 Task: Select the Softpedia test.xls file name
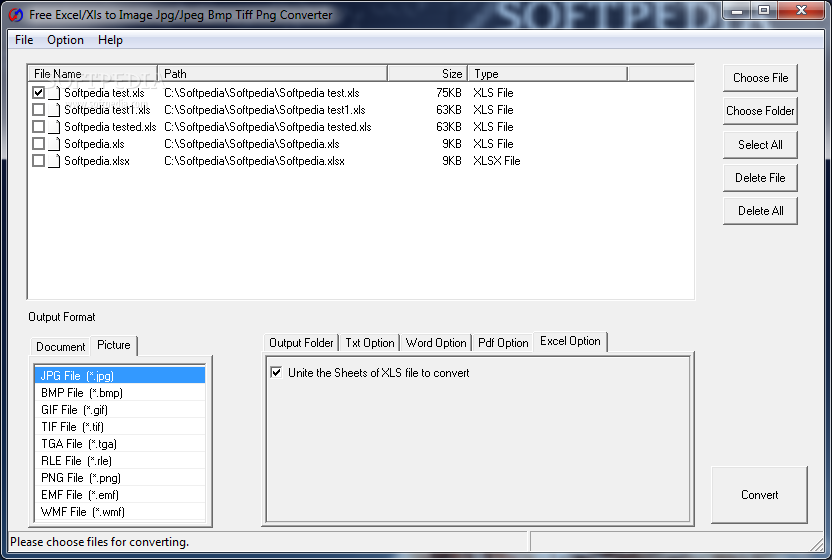[x=105, y=93]
